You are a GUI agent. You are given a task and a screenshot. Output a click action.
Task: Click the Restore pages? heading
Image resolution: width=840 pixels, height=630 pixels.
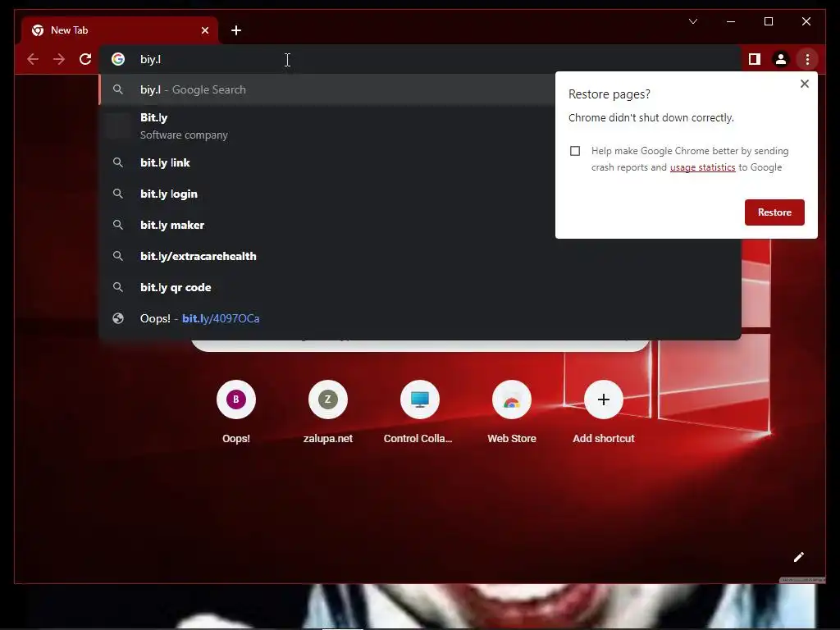tap(609, 94)
